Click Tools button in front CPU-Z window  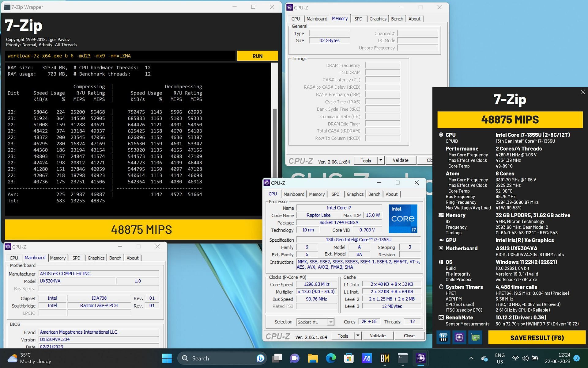point(343,336)
